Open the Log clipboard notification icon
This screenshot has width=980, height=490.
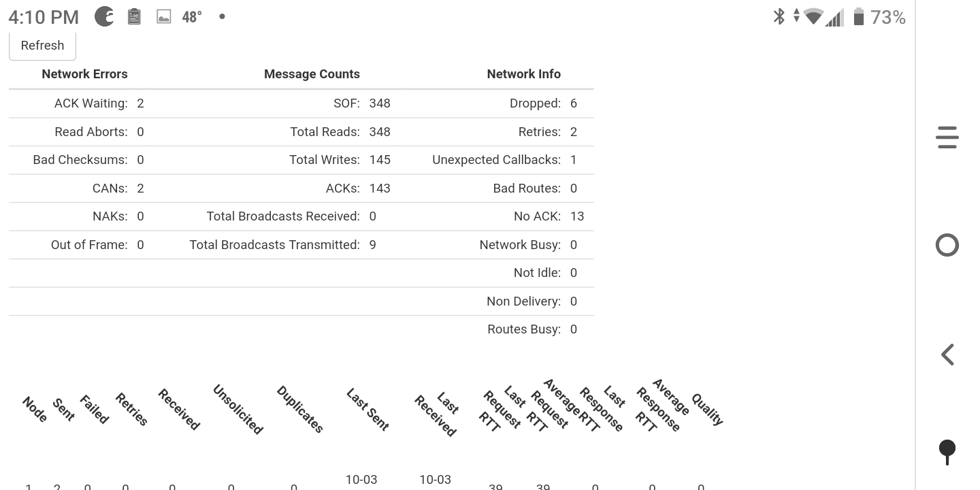[134, 16]
